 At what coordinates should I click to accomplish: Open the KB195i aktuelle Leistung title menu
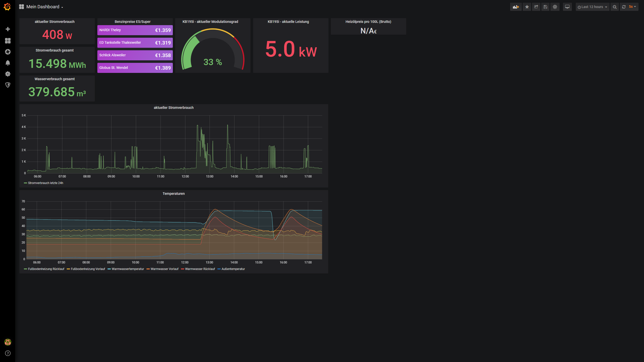pyautogui.click(x=288, y=22)
